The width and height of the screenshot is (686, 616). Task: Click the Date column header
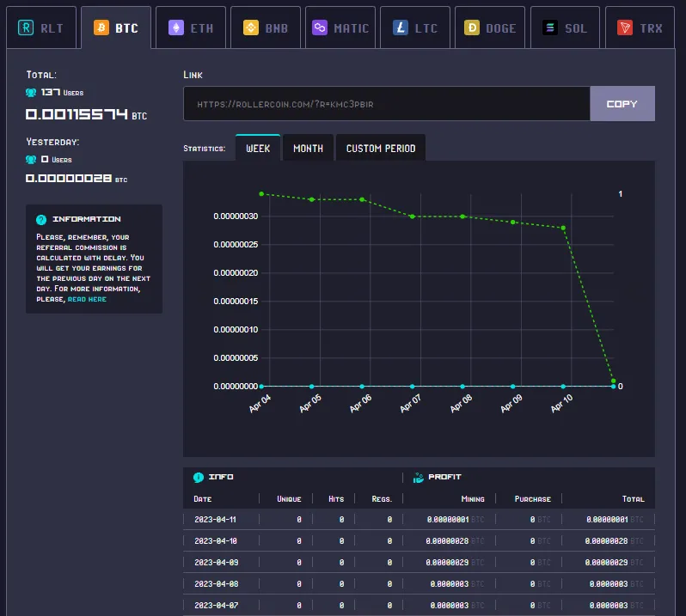click(x=203, y=499)
